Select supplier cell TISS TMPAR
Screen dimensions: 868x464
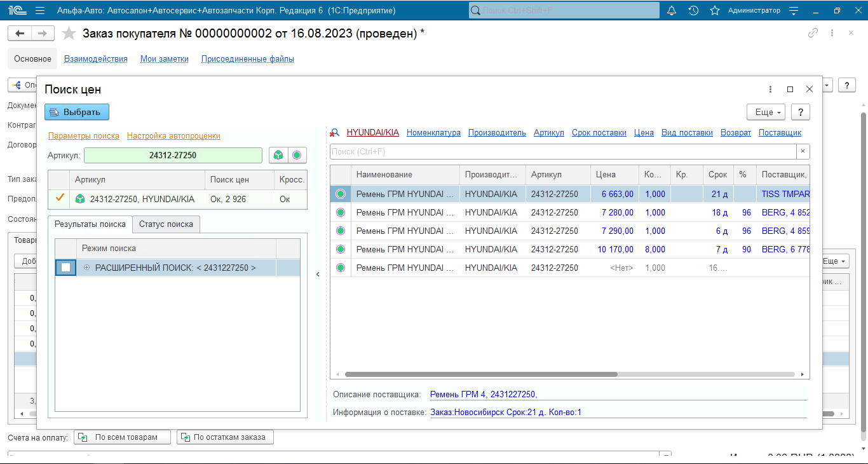(x=783, y=194)
